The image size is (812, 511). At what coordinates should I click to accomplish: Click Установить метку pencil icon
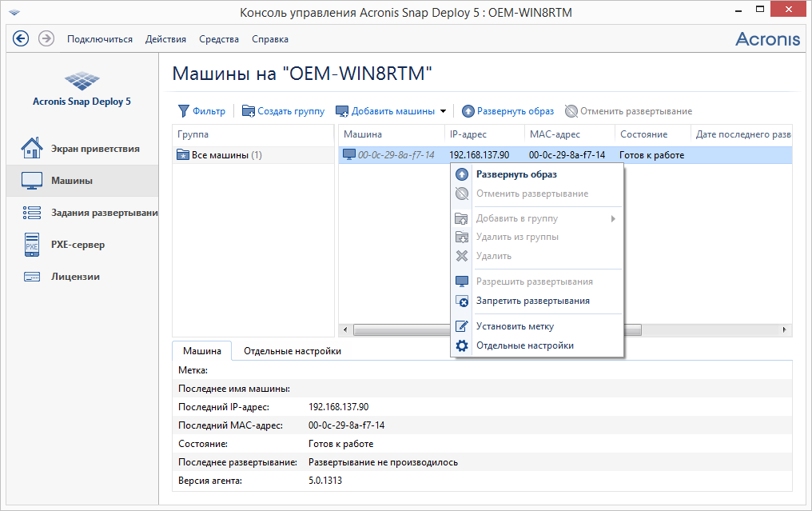pyautogui.click(x=461, y=326)
